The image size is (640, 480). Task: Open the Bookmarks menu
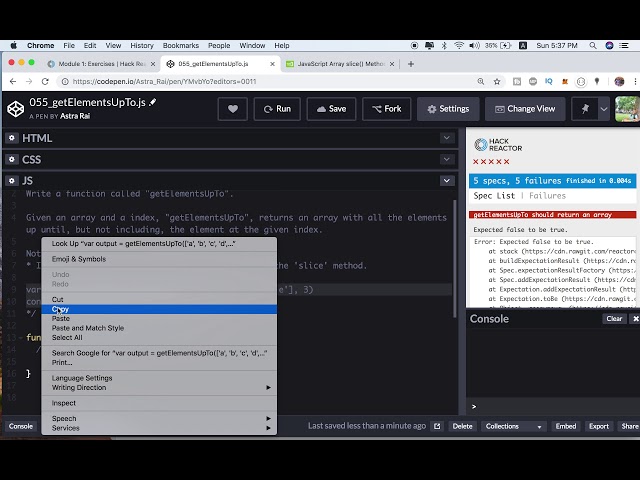coord(181,45)
